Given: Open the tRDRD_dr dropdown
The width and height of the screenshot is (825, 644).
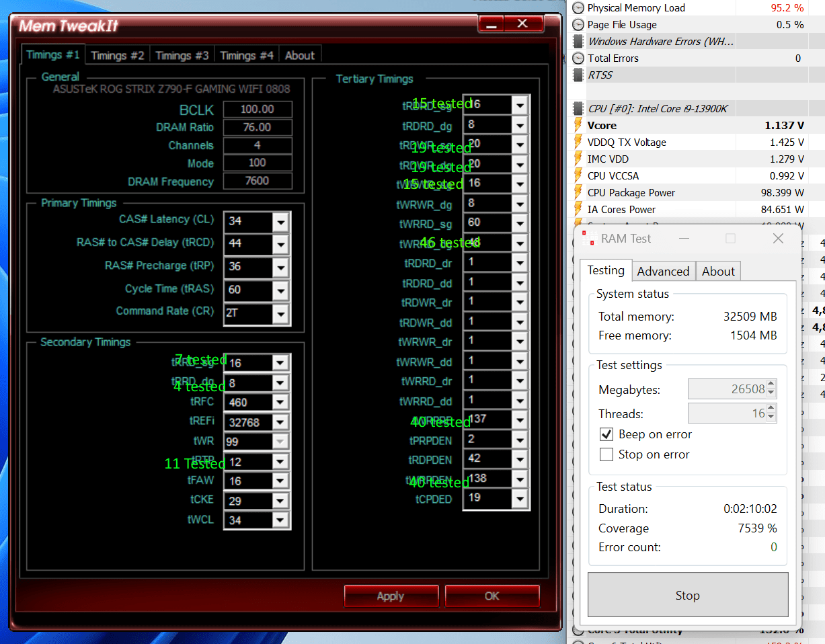Looking at the screenshot, I should (x=520, y=263).
